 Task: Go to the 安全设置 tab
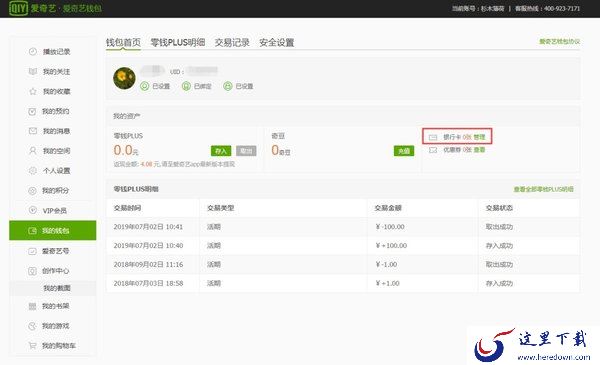[x=277, y=42]
